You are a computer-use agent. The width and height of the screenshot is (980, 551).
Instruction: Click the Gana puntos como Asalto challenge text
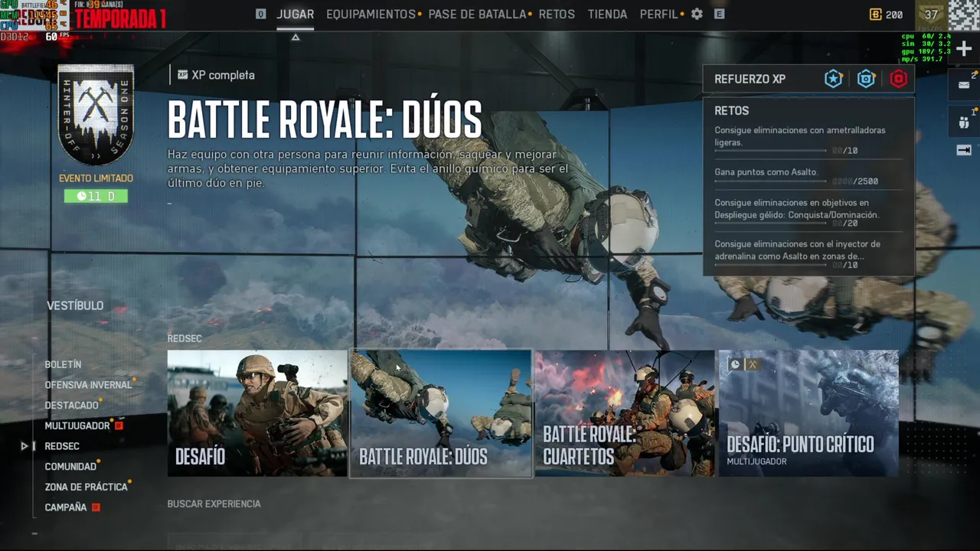point(766,172)
